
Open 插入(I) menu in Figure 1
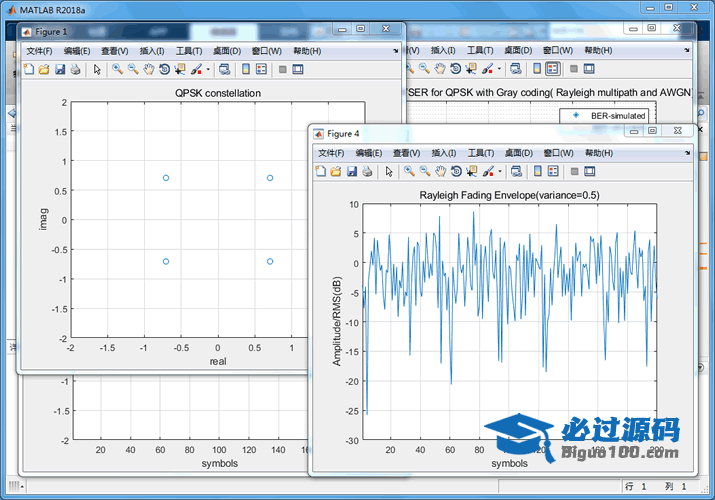pyautogui.click(x=152, y=51)
